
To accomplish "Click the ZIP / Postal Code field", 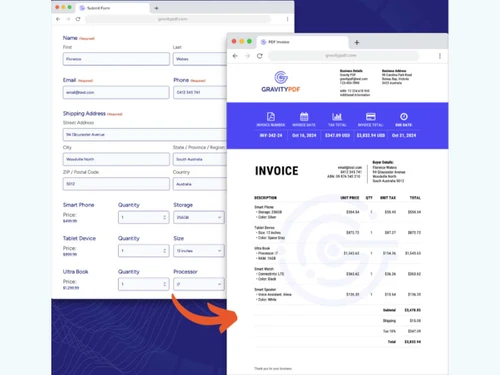I will click(x=116, y=184).
